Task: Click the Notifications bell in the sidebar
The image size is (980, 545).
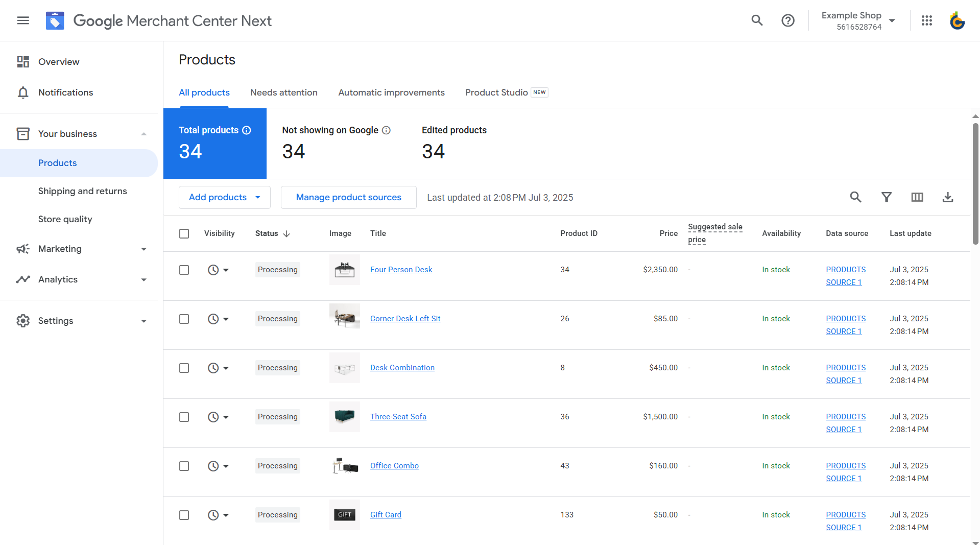Action: [65, 92]
